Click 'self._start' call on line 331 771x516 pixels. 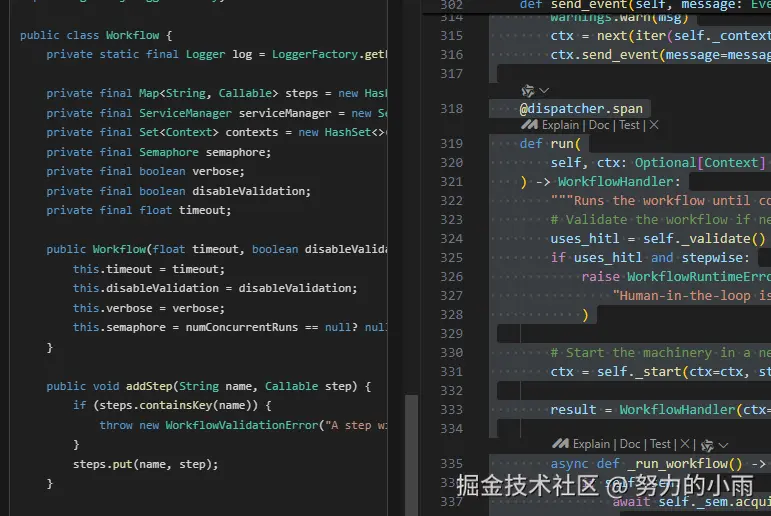639,372
